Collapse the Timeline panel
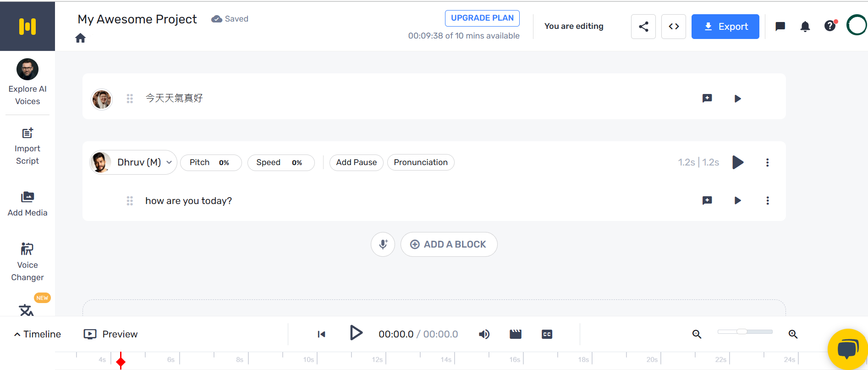 coord(38,334)
